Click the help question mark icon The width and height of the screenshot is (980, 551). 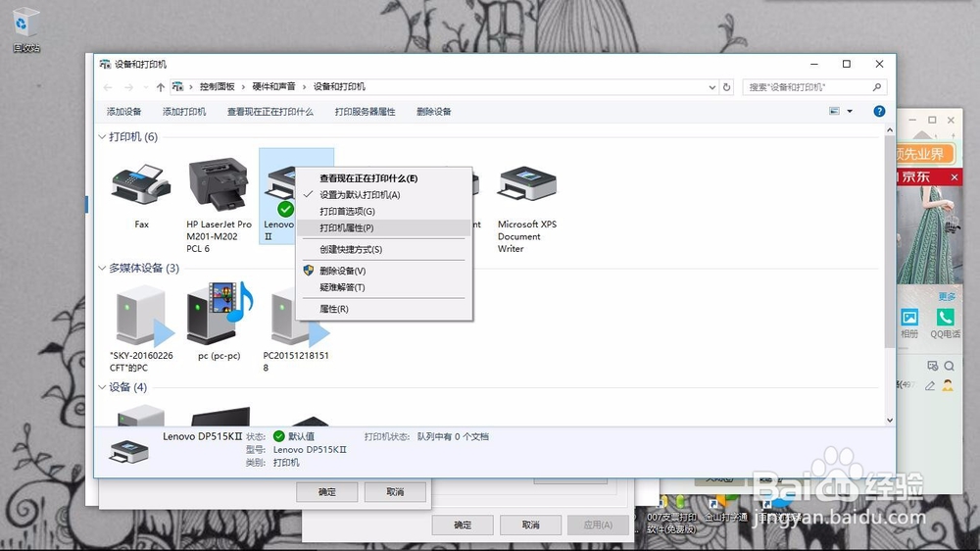click(879, 112)
